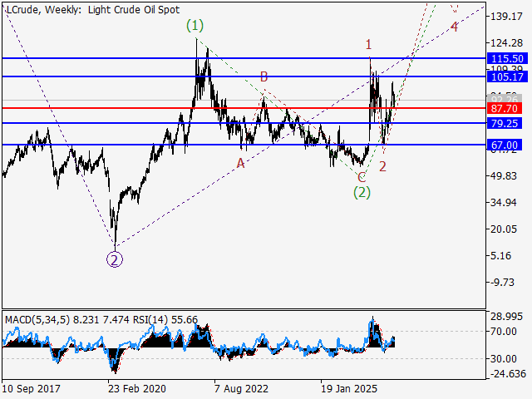Click the RSI(14) 55.66 indicator label
Screen dimensions: 532x399
tap(165, 320)
